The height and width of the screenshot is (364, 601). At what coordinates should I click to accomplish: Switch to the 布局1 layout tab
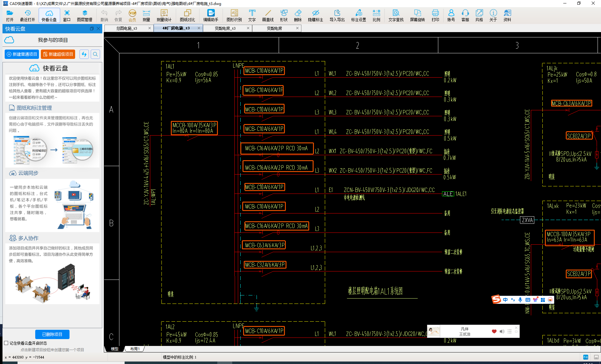[135, 349]
